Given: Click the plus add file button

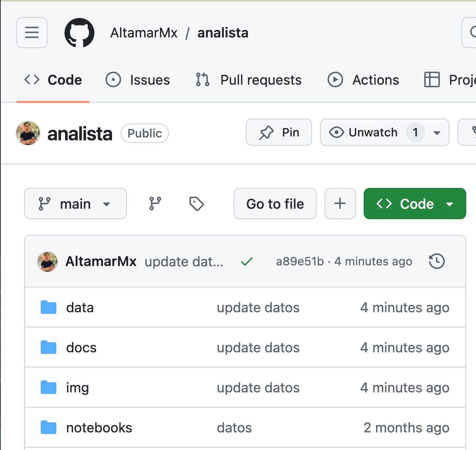Looking at the screenshot, I should click(x=340, y=204).
